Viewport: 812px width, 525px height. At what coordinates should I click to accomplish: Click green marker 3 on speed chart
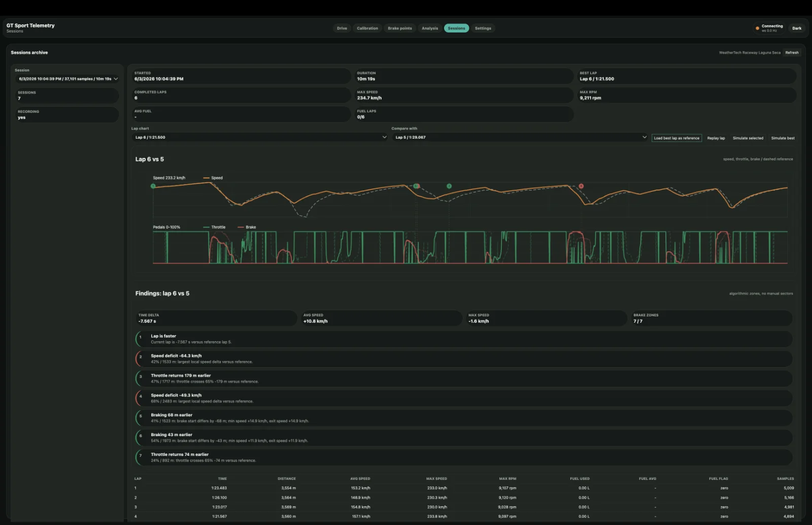coord(449,186)
